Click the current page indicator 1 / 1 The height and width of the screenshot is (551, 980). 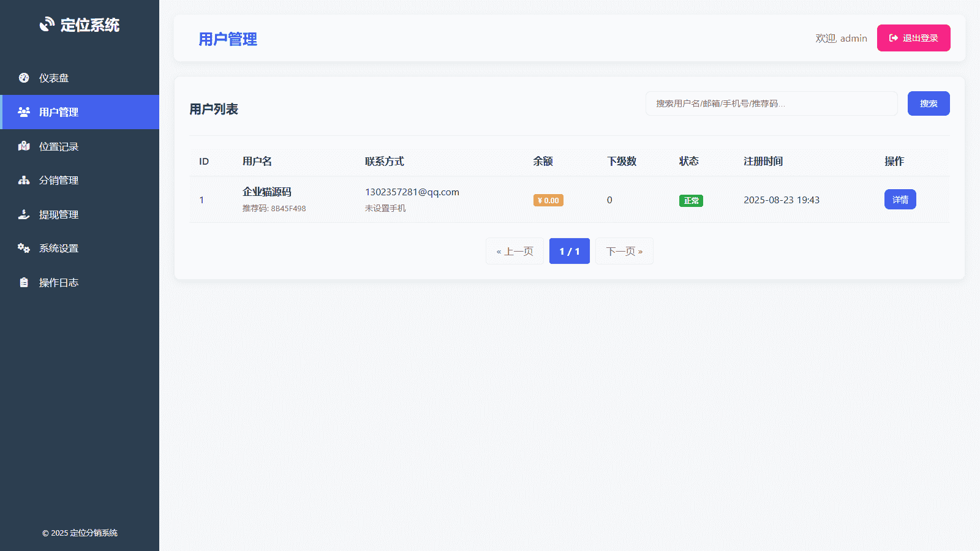tap(569, 251)
